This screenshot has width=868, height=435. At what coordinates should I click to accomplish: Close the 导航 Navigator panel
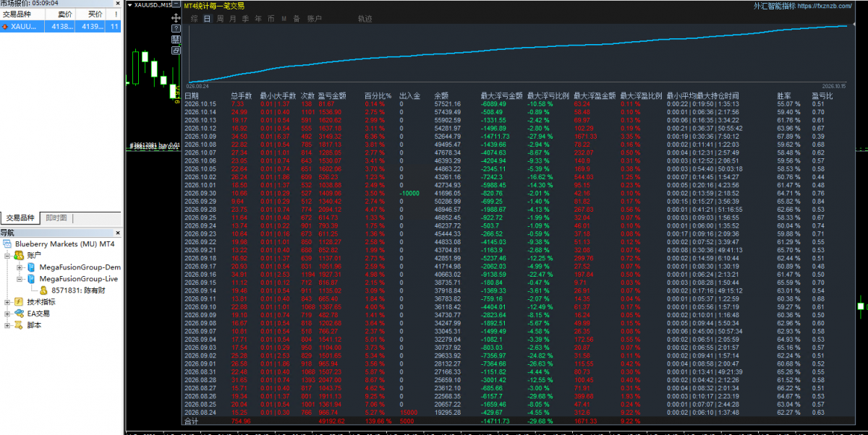119,233
